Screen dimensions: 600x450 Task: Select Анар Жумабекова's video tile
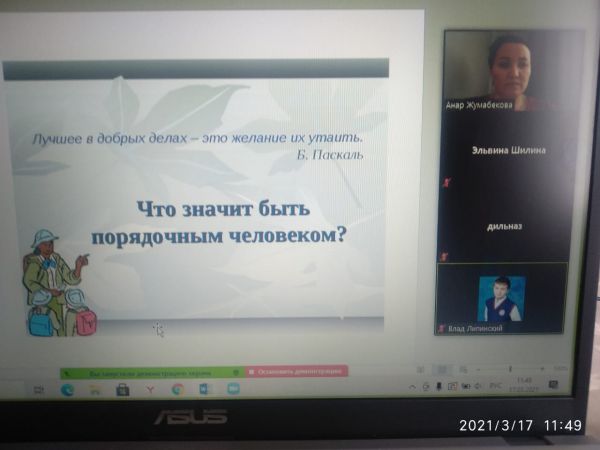(511, 68)
